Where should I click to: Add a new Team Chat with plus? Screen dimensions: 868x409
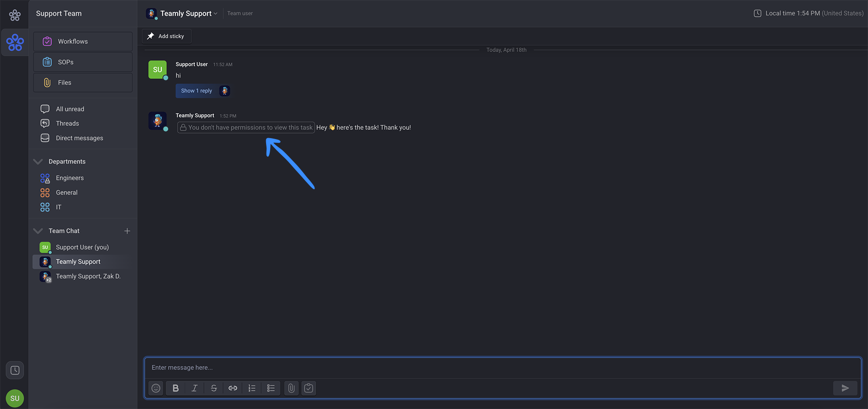click(x=127, y=231)
